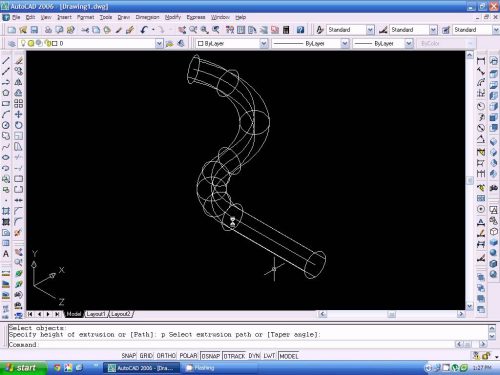Select the Polygon draw tool
This screenshot has width=500, height=375.
(x=6, y=93)
